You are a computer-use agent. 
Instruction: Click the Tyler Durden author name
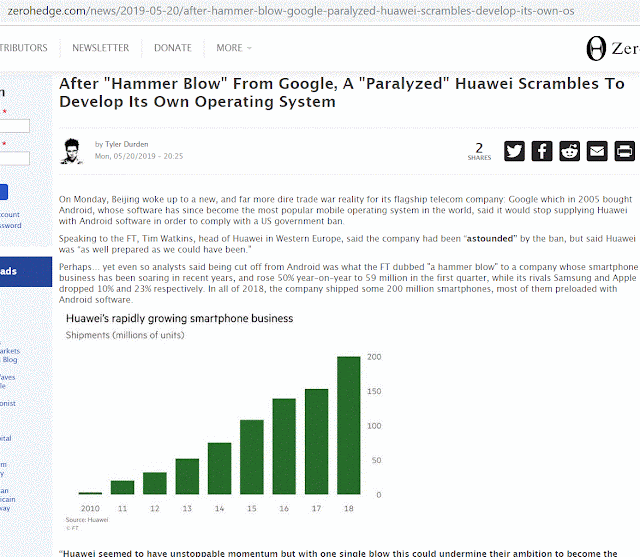pyautogui.click(x=127, y=144)
